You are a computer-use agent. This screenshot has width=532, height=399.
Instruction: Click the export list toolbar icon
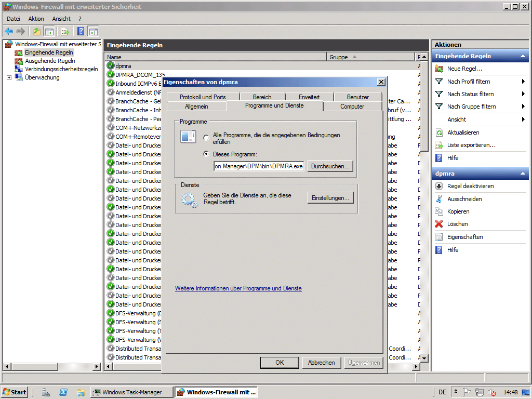click(65, 32)
